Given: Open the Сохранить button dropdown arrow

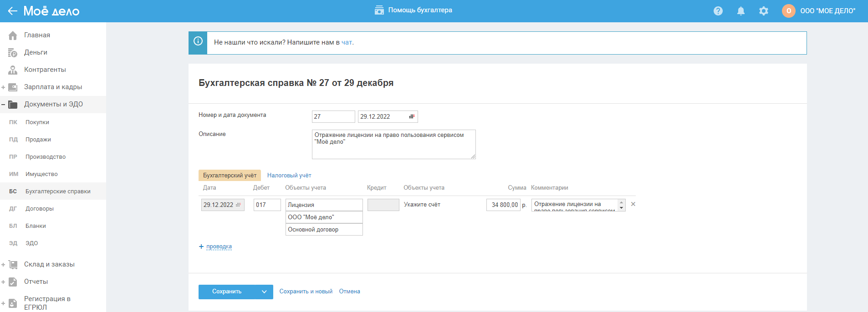Looking at the screenshot, I should (x=264, y=292).
